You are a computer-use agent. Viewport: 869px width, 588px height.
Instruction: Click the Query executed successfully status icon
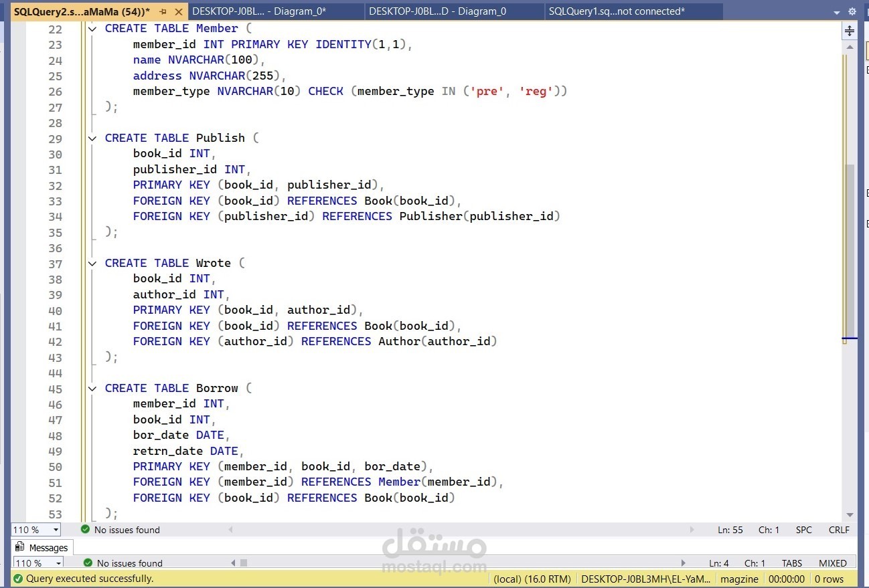point(18,579)
